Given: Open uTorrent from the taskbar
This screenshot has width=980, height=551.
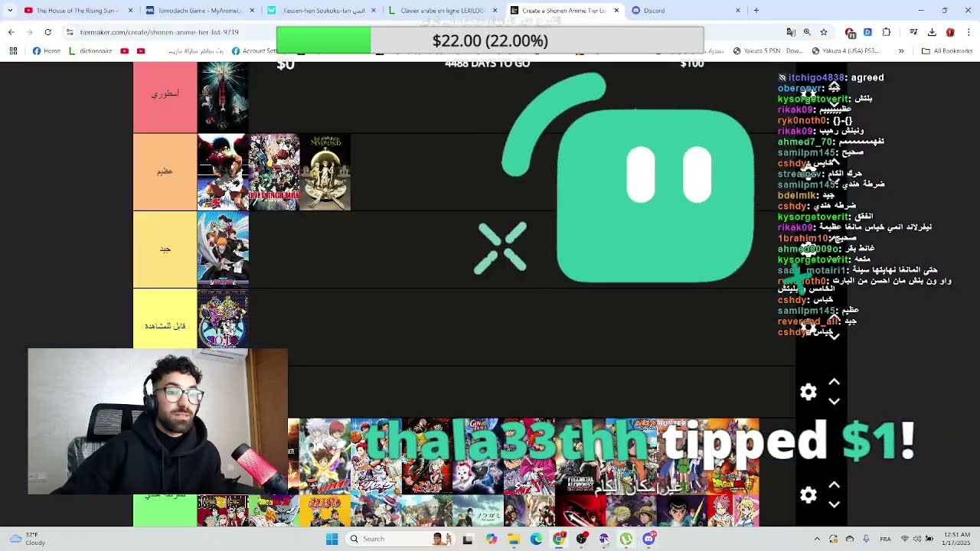Looking at the screenshot, I should [x=626, y=539].
